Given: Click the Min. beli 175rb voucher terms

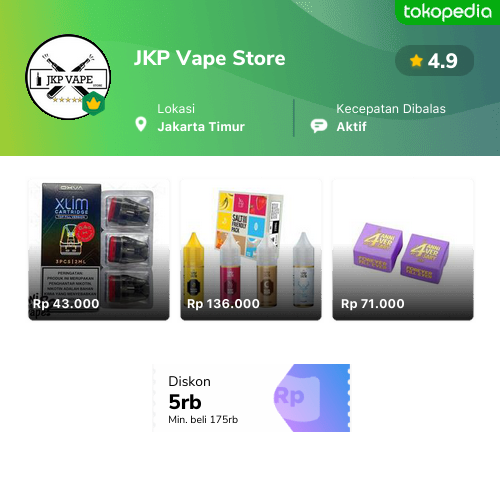Looking at the screenshot, I should click(x=203, y=420).
